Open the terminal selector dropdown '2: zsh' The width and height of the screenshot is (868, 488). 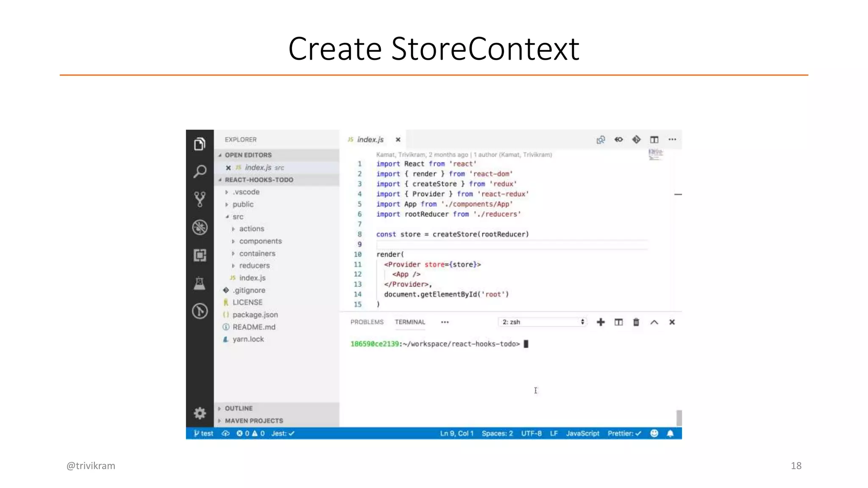(542, 322)
